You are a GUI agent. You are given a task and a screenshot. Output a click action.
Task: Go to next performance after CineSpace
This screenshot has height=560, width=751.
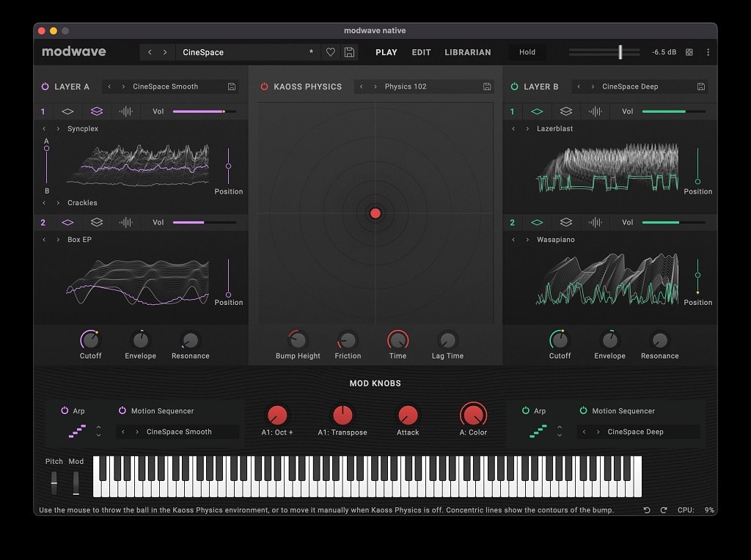(x=165, y=52)
